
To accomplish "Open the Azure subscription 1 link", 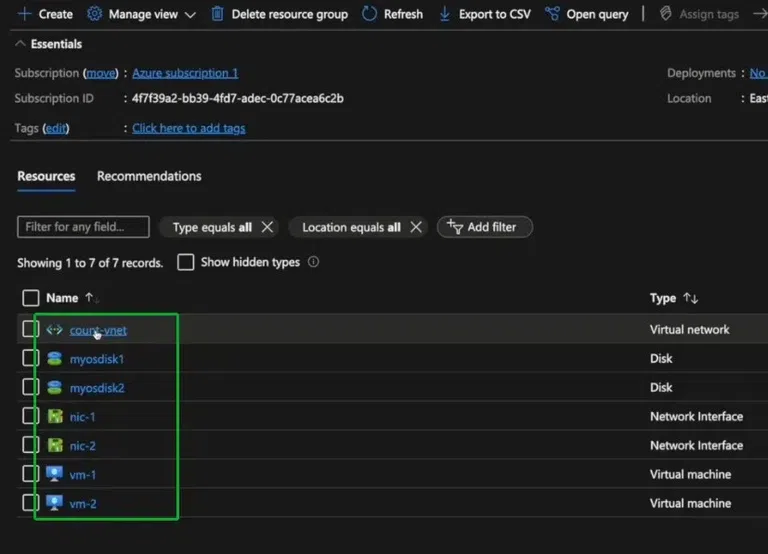I will tap(185, 73).
